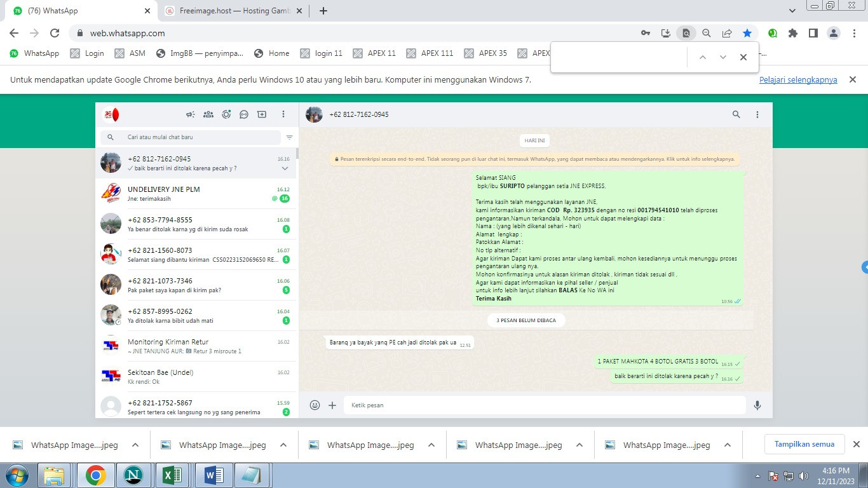Open the UNDELIVERY JNE PLM chat

[x=196, y=194]
